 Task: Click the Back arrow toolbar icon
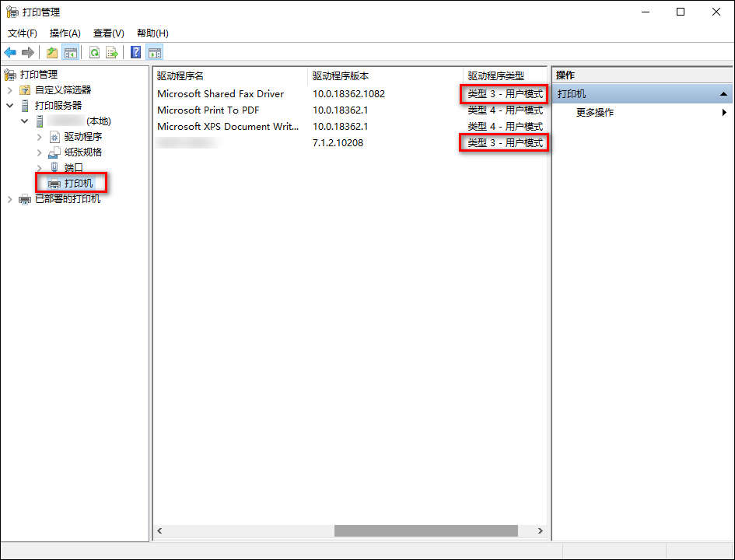click(x=10, y=52)
